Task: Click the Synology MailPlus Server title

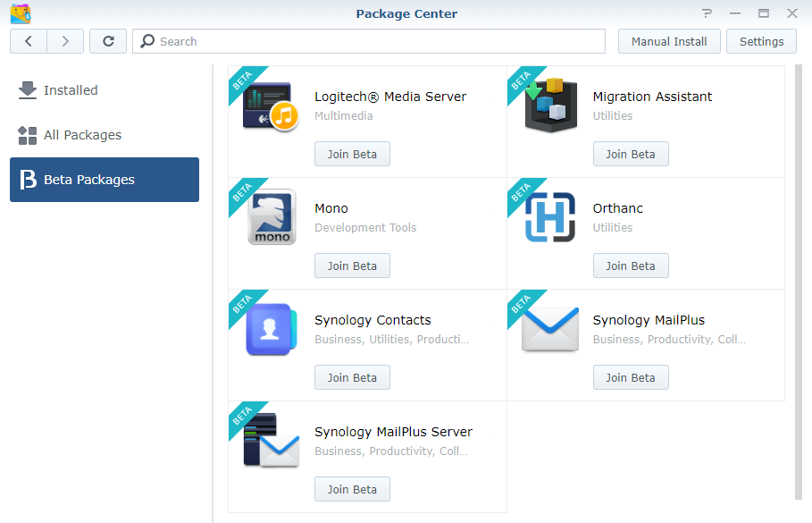Action: click(394, 432)
